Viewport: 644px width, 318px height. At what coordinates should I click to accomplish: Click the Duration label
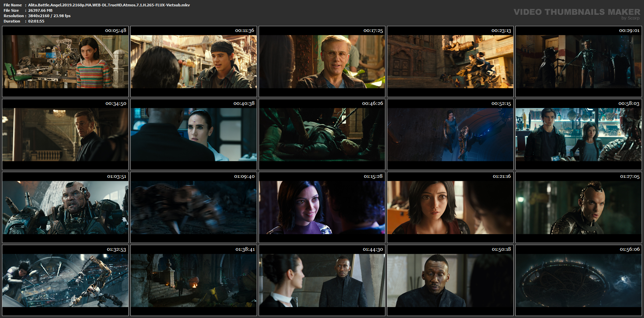coord(12,21)
